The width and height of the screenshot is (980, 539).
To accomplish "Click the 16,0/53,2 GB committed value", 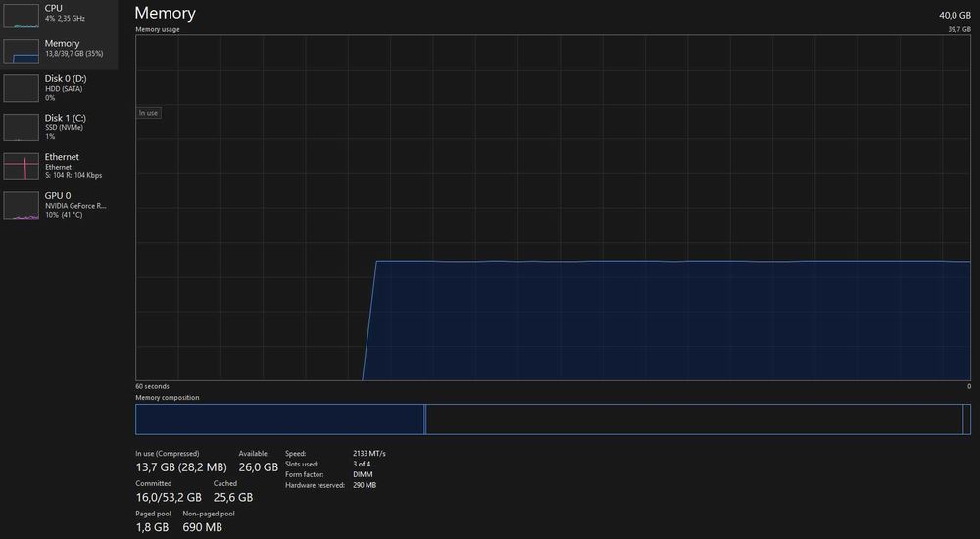I will point(169,497).
